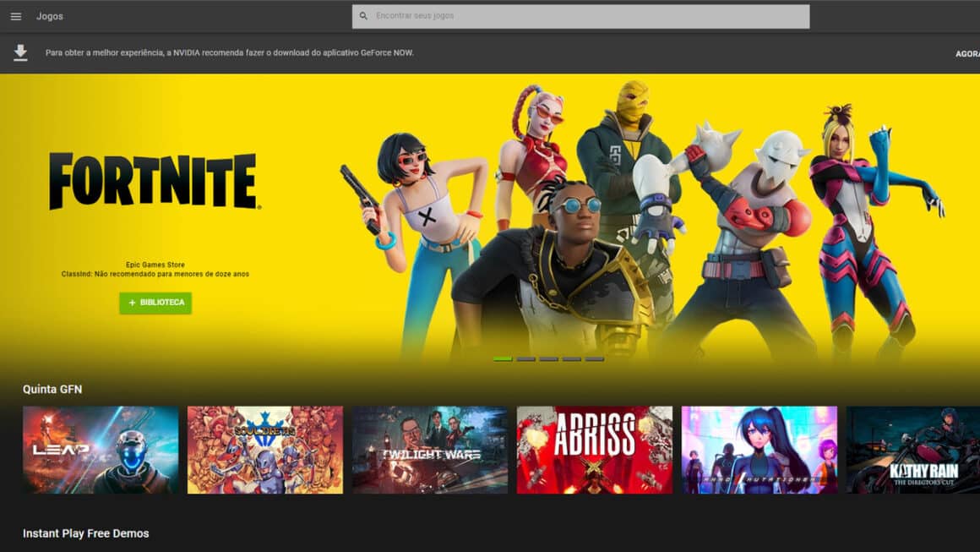Open the hamburger navigation menu
Image resolution: width=980 pixels, height=552 pixels.
(16, 15)
